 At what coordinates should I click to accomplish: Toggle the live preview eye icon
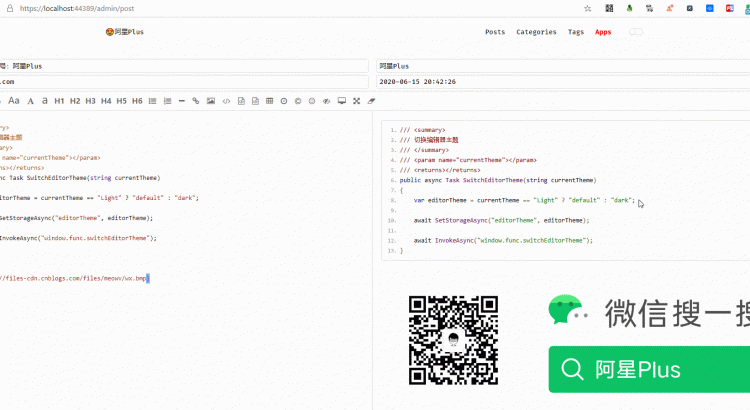pyautogui.click(x=327, y=101)
